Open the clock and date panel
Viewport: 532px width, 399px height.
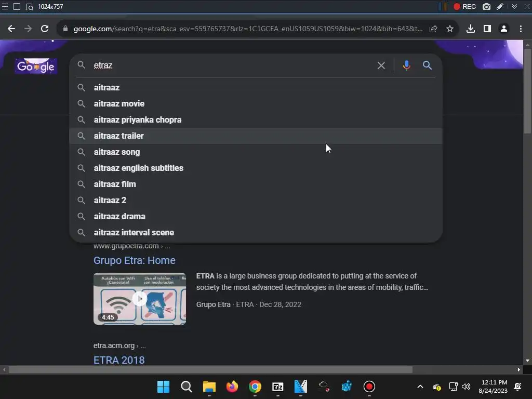[494, 387]
